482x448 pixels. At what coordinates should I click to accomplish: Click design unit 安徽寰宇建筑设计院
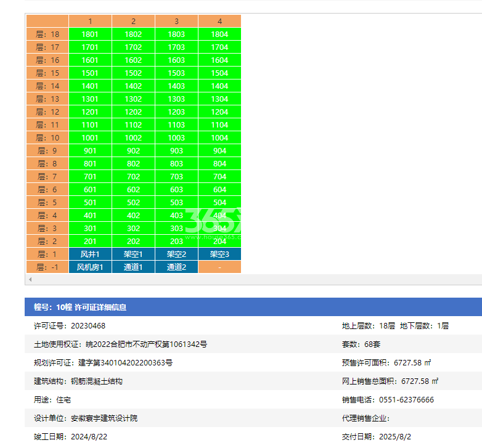pos(104,418)
